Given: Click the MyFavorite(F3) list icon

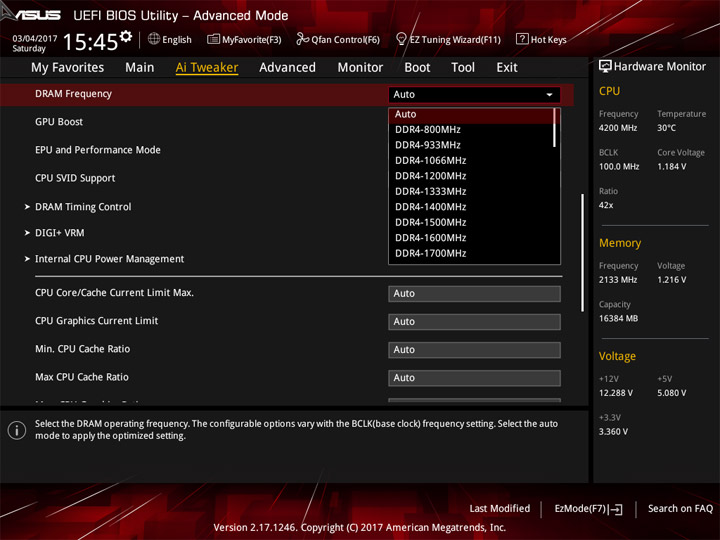Looking at the screenshot, I should click(x=213, y=39).
